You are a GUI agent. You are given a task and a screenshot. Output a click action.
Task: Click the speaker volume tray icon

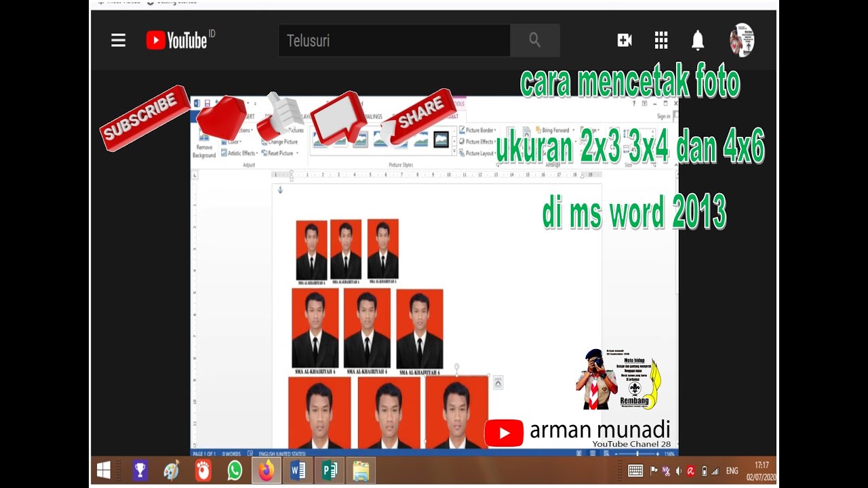coord(679,470)
